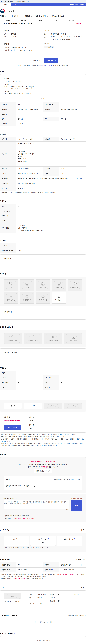The height and width of the screenshot is (644, 86).
Task: Open info tooltip beside 주 소정근로시간
Action: pyautogui.click(x=28, y=143)
